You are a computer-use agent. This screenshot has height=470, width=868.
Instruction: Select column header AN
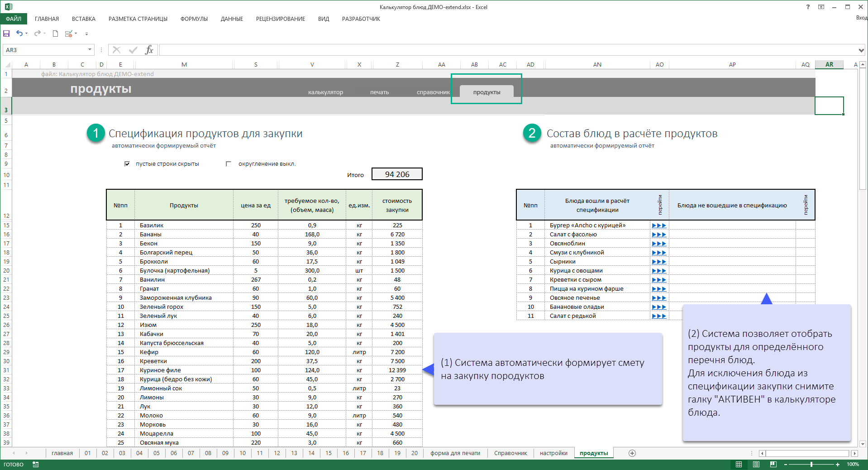click(597, 65)
